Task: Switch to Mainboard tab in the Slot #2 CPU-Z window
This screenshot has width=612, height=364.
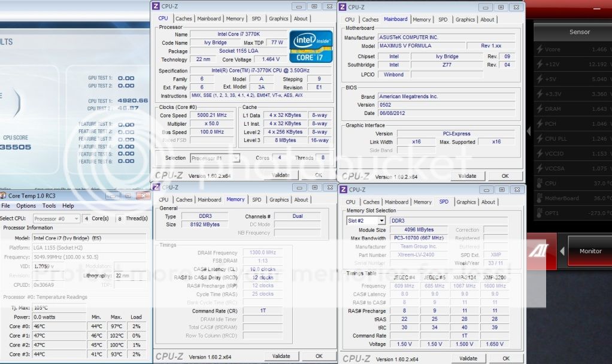Action: coord(396,202)
